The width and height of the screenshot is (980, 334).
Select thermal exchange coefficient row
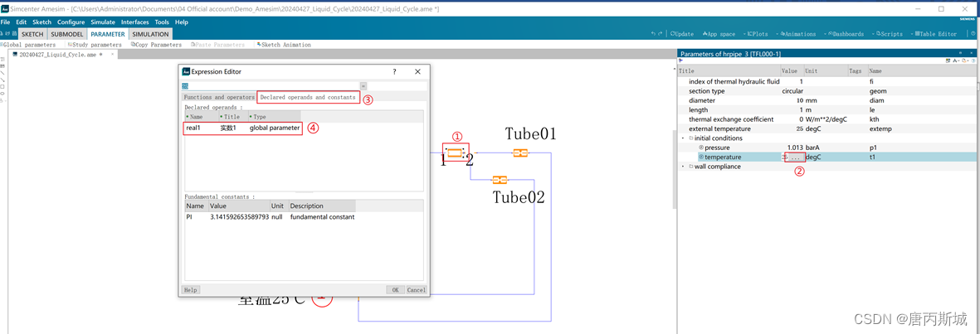(x=825, y=119)
